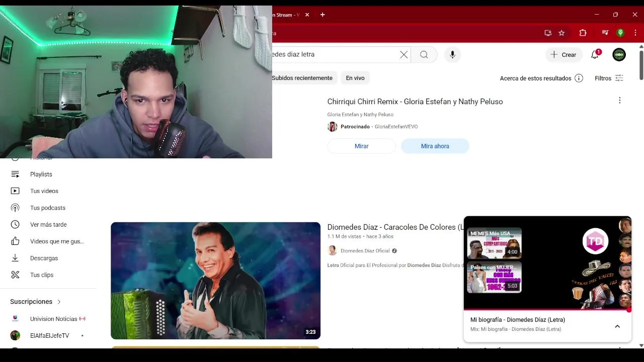Open the notifications bell

(595, 55)
